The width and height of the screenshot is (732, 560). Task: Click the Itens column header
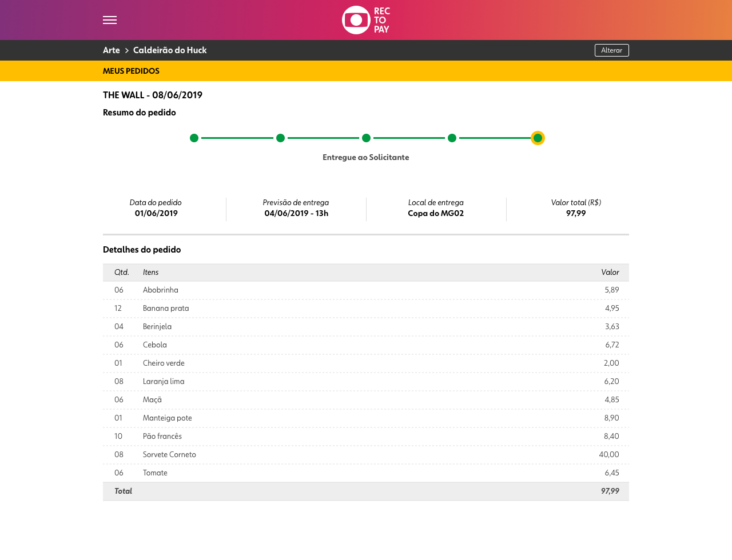point(151,273)
